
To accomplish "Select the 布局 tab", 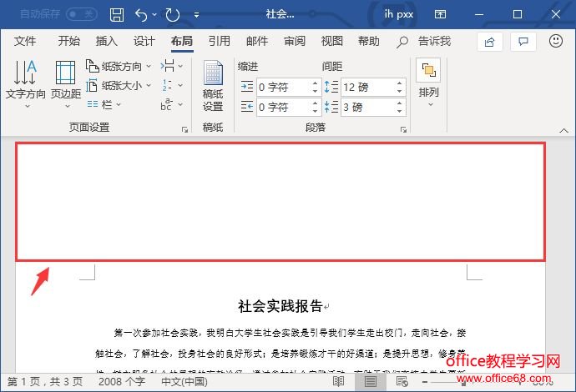I will 182,41.
